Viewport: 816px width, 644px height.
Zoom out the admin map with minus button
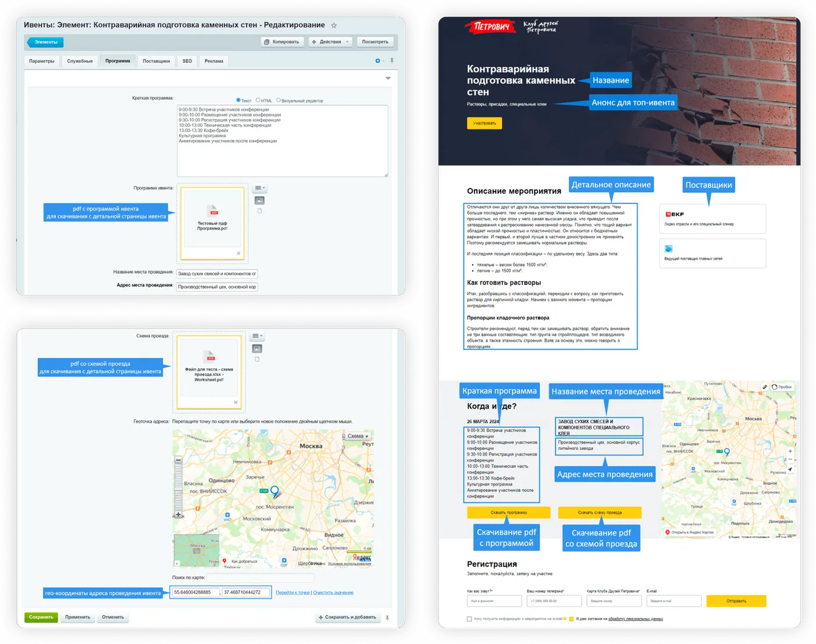click(x=178, y=460)
